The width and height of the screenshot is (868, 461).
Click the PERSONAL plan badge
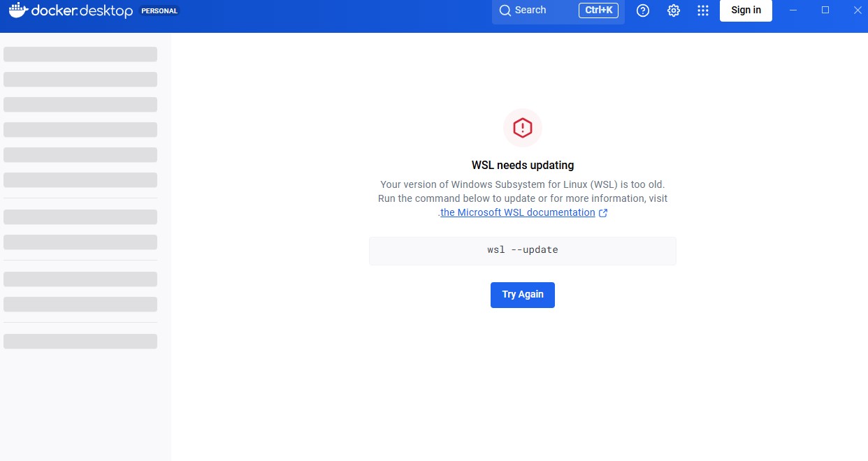159,11
